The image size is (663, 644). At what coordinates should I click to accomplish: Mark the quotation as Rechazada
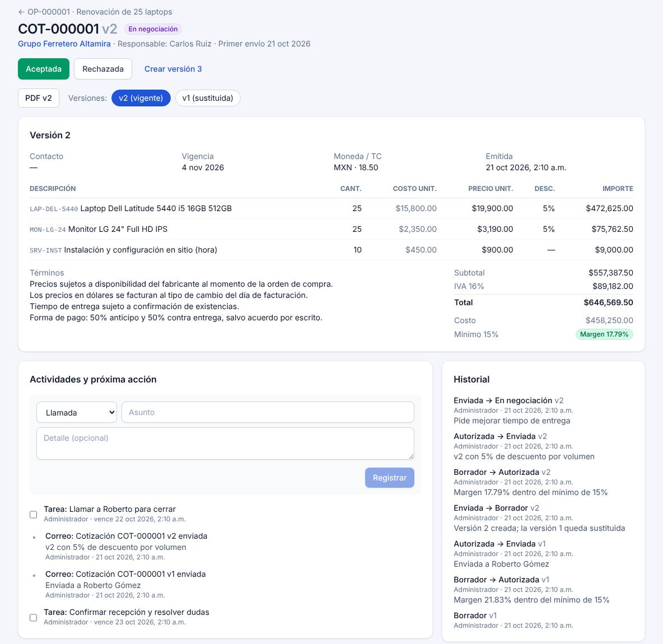[x=102, y=69]
